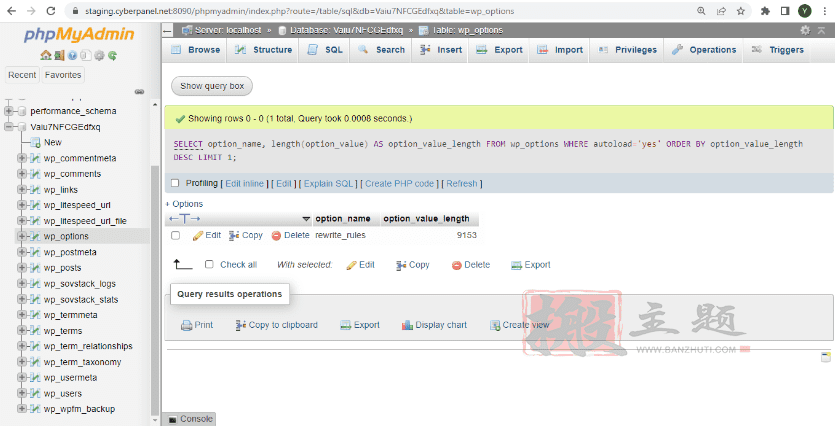Viewport: 835px width, 432px height.
Task: Click Explain SQL link
Action: click(x=329, y=184)
